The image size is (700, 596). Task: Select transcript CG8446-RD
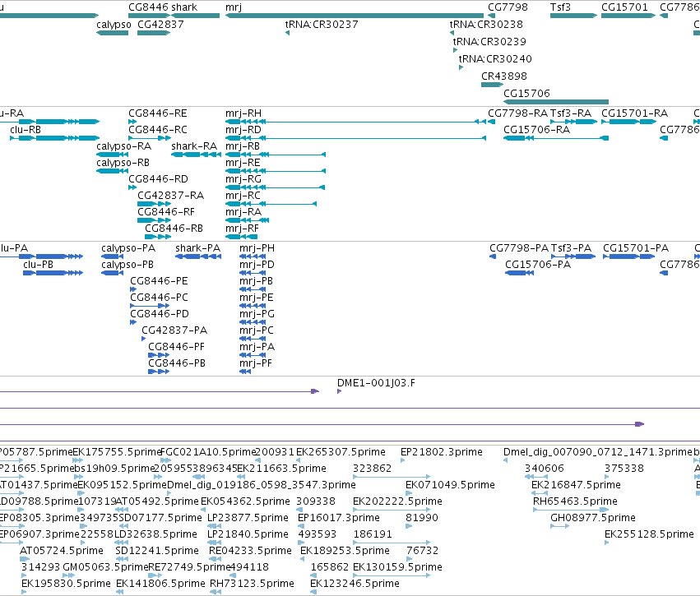[x=132, y=187]
